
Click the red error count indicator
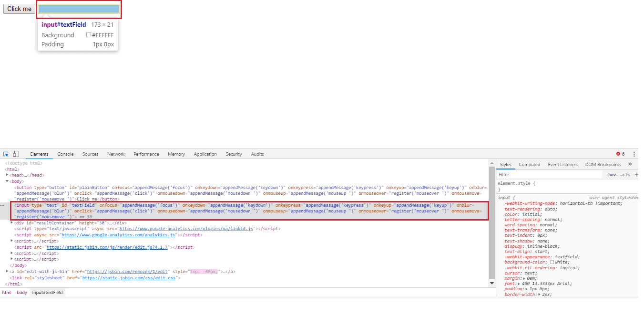pos(620,154)
